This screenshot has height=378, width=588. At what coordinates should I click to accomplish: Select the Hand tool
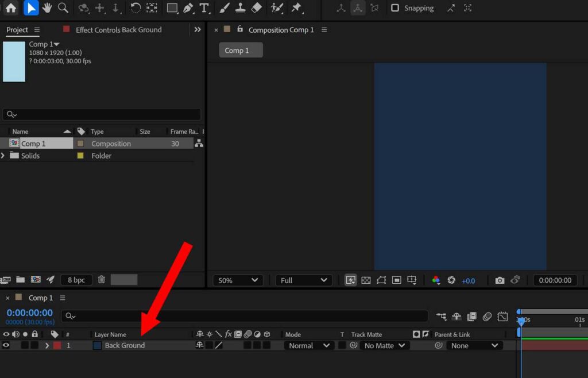[47, 8]
